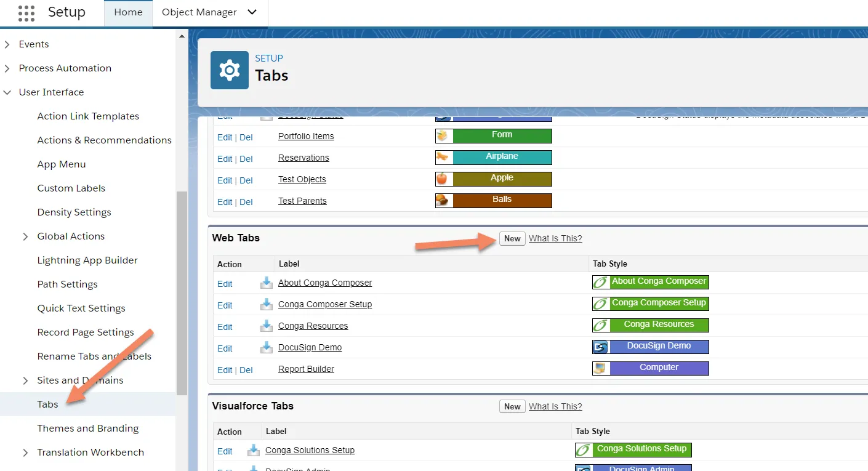Click Tab Style column header in Web Tabs
868x471 pixels.
(610, 264)
